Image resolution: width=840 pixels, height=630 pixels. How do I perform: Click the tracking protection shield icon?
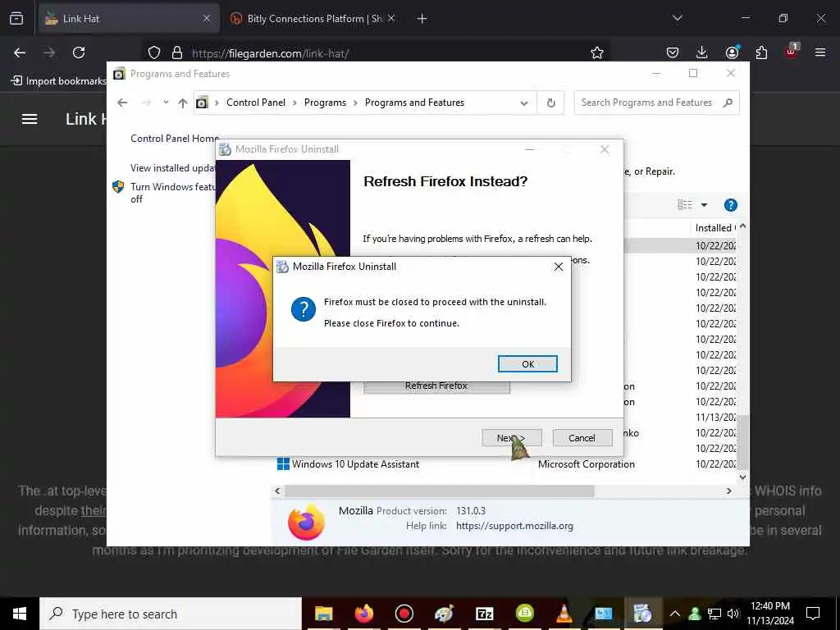(154, 52)
